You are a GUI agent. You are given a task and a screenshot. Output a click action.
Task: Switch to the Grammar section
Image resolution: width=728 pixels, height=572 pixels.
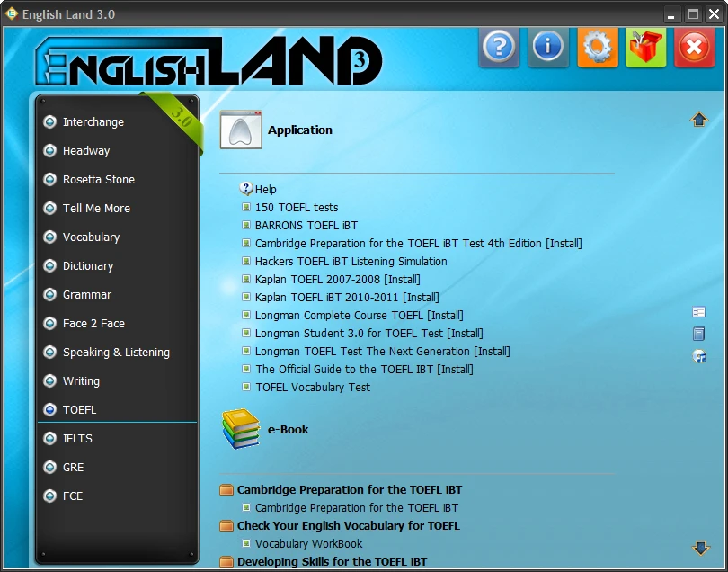87,295
